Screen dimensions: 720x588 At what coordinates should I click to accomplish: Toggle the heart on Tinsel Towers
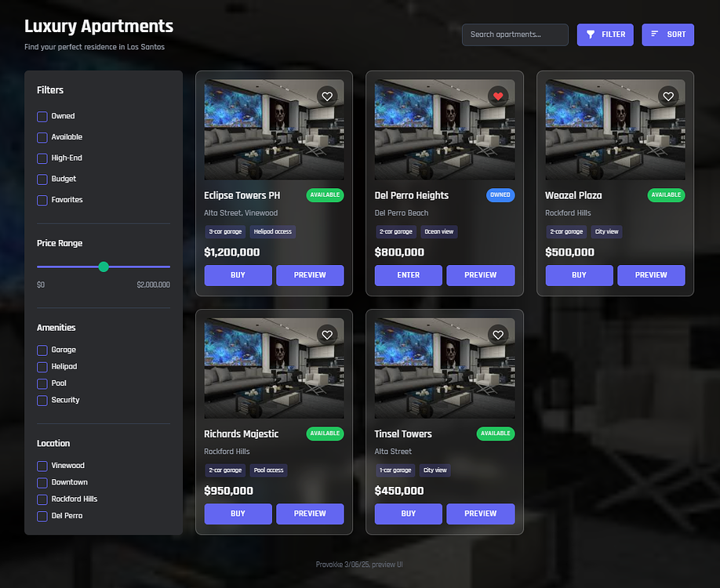click(498, 334)
